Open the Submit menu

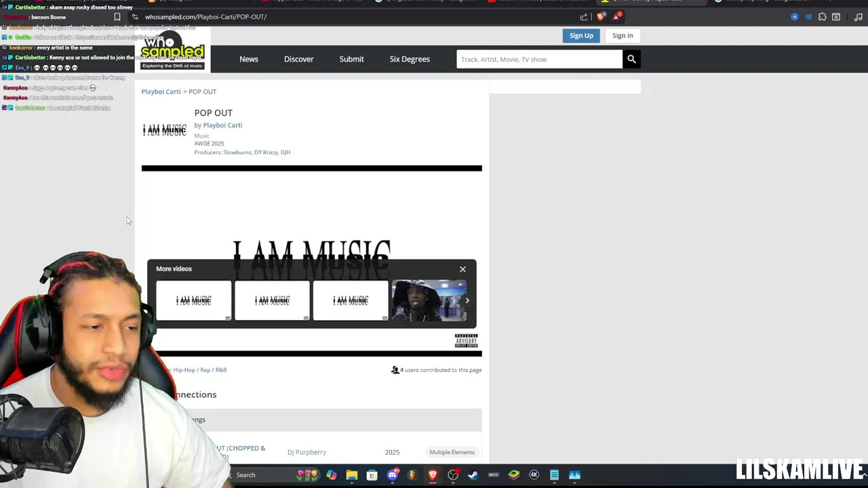pyautogui.click(x=351, y=59)
